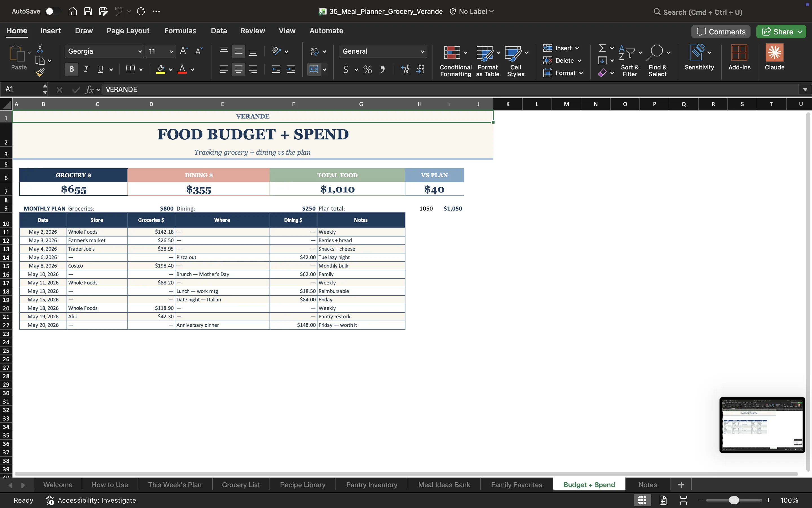Toggle Center horizontal alignment
This screenshot has width=812, height=508.
(x=238, y=69)
